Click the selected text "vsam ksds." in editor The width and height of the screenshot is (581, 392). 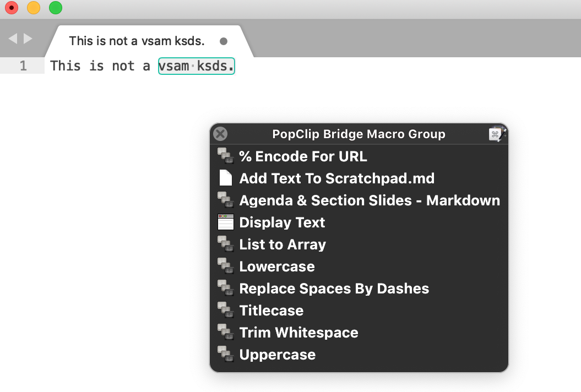point(197,66)
